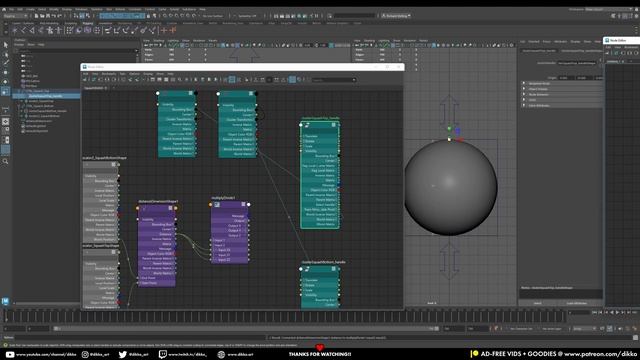Click the Open Scene folder icon
The image size is (640, 360).
click(42, 16)
